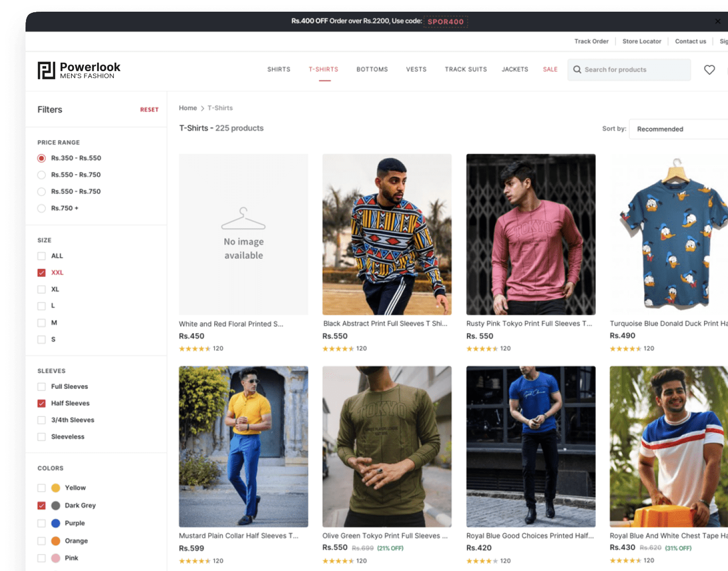Click star rating of Royal Blue And White Chest Tape tee
The image size is (728, 571).
coord(625,560)
